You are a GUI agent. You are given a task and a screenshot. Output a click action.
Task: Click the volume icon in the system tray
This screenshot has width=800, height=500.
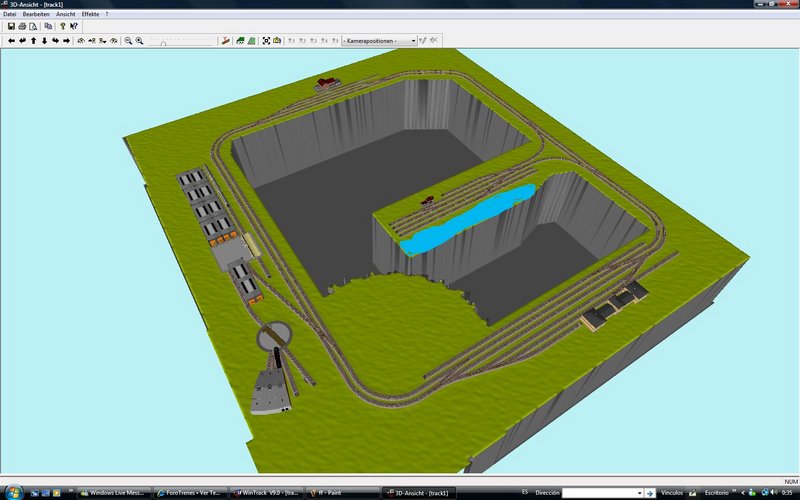click(774, 492)
